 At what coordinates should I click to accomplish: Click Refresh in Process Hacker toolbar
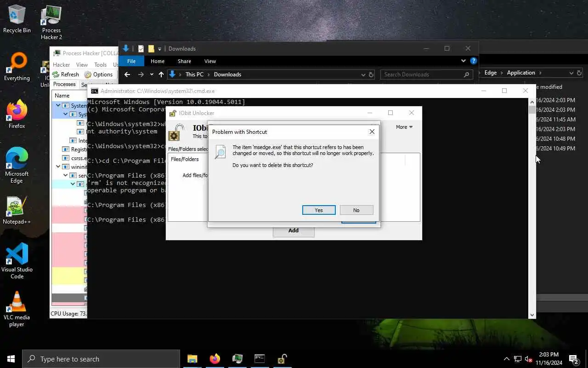tap(65, 75)
